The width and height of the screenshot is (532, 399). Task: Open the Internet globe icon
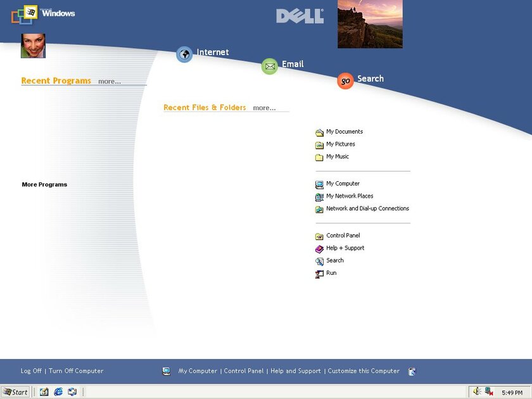tap(184, 54)
